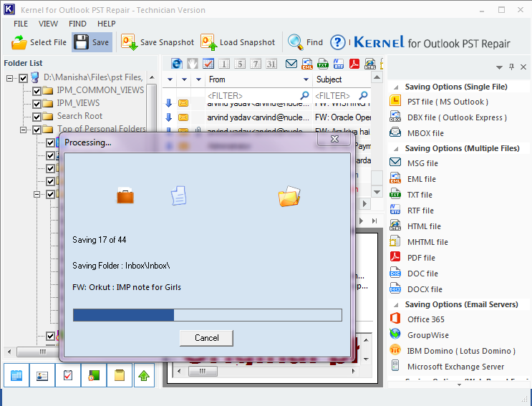The height and width of the screenshot is (406, 532).
Task: Click the MSG envelope icon in the list toolbar
Action: tap(291, 64)
